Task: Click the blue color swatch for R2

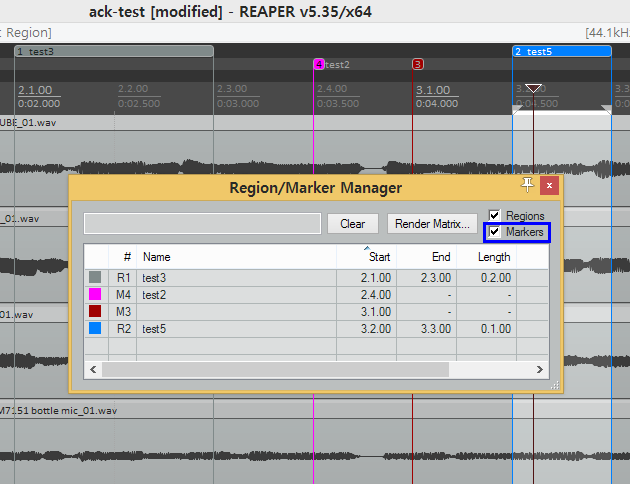Action: point(95,329)
